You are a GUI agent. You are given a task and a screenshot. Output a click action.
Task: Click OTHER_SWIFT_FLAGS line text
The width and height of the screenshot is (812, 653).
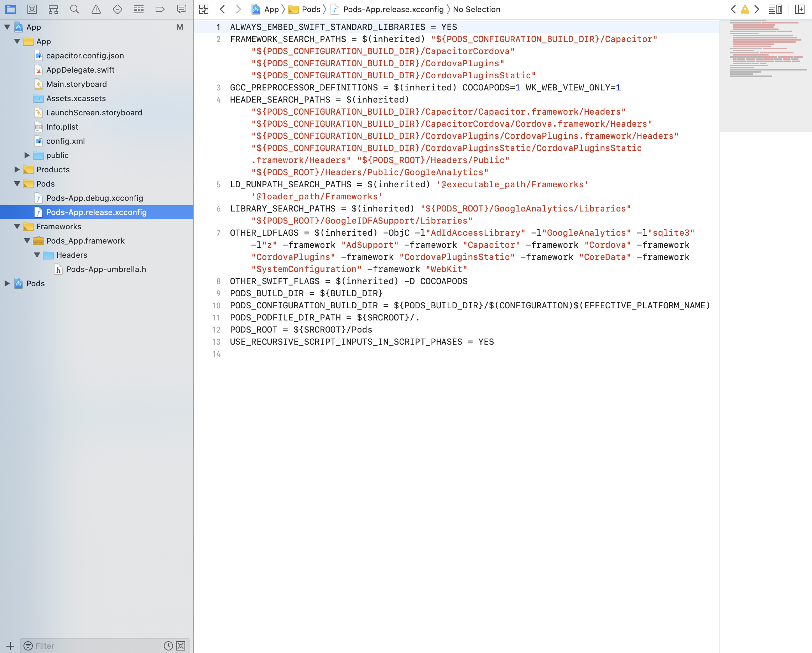click(x=349, y=281)
